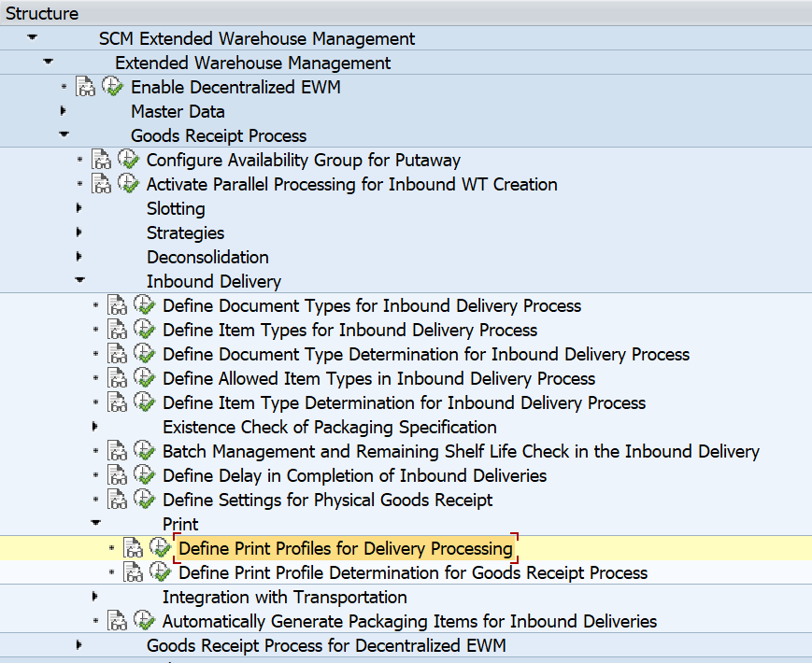The image size is (812, 663).
Task: Open documentation icon for Define Document Types row
Action: click(118, 304)
